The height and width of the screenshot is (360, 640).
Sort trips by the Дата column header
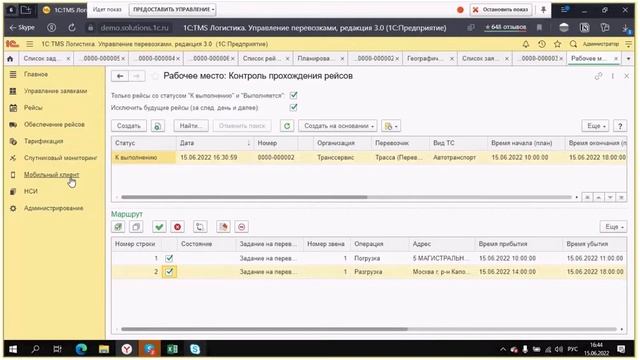[215, 143]
